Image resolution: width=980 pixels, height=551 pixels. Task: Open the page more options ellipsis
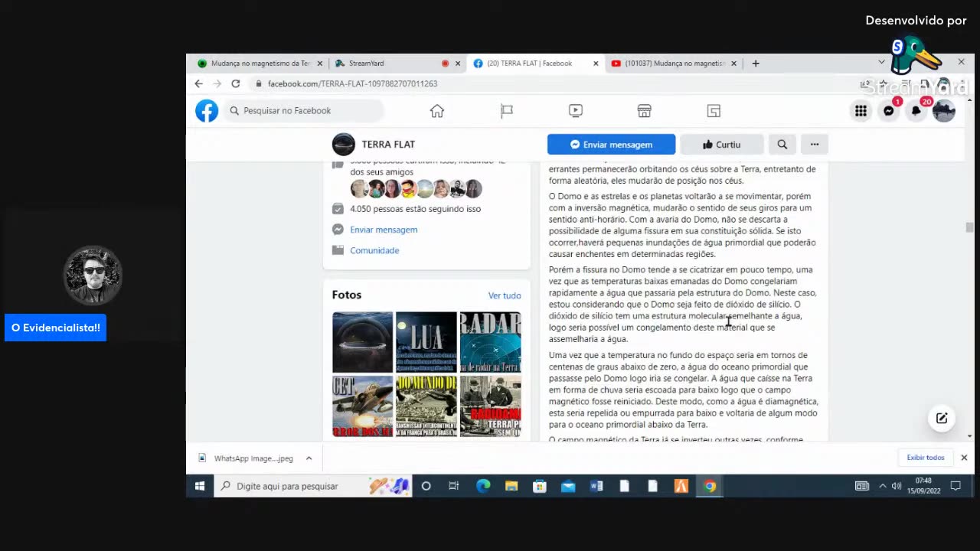coord(815,144)
